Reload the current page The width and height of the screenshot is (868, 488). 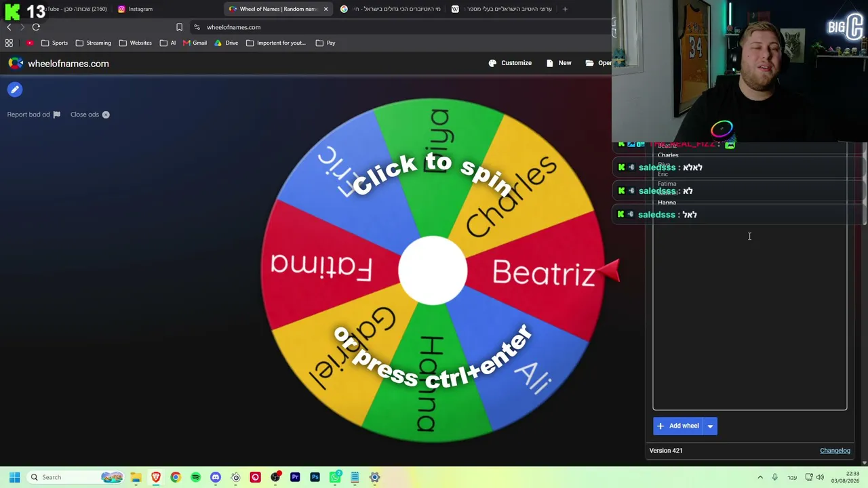tap(36, 27)
